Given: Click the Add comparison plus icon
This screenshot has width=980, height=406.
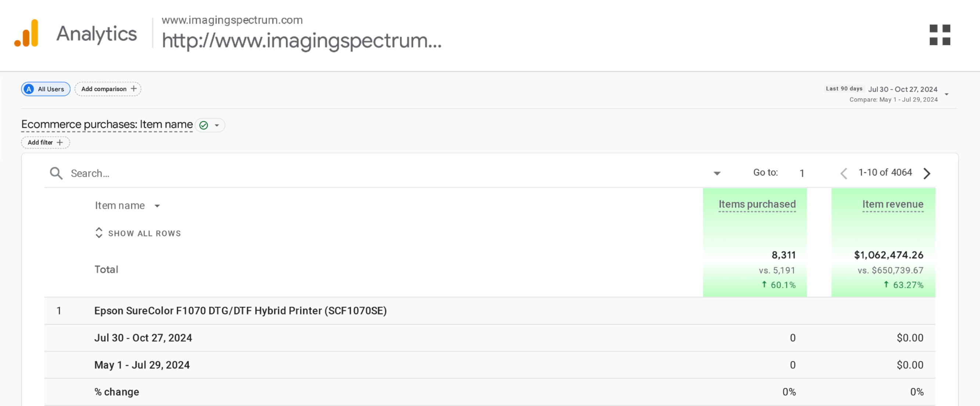Looking at the screenshot, I should 134,89.
